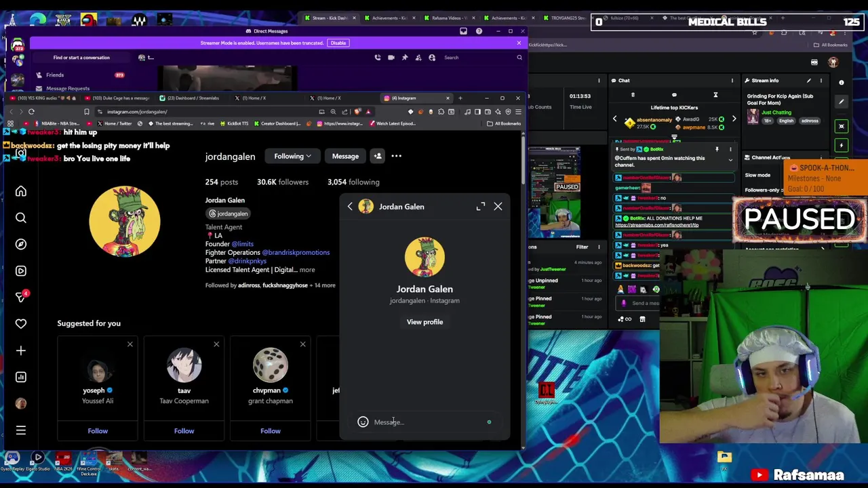This screenshot has height=488, width=868.
Task: Open Instagram Home from the sidebar
Action: pos(21,192)
